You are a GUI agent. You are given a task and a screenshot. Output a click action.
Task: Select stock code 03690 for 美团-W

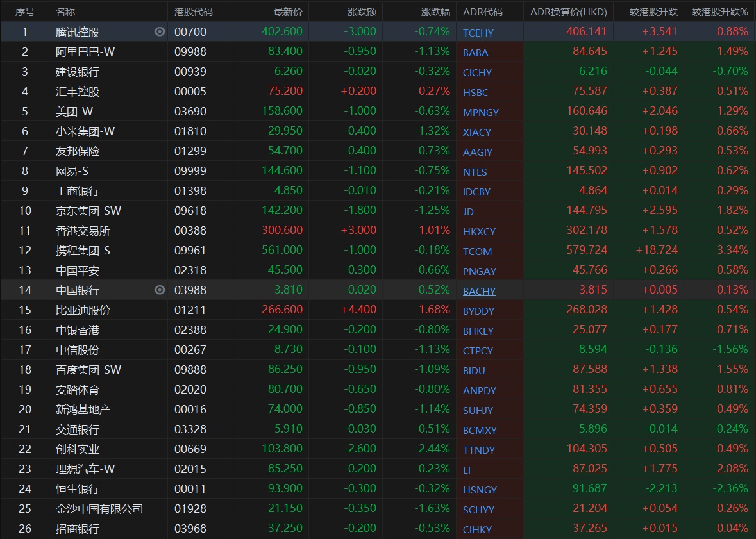click(190, 111)
